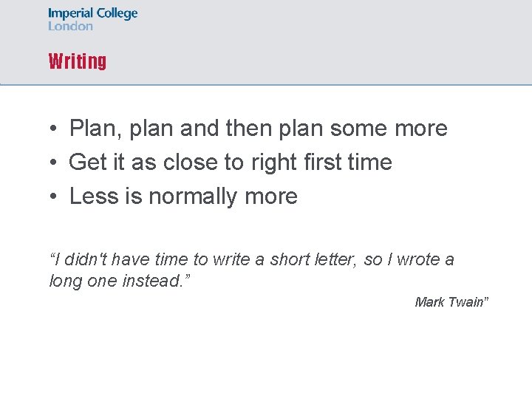Image resolution: width=532 pixels, height=399 pixels.
Task: Click the word London in the logo
Action: [70, 26]
